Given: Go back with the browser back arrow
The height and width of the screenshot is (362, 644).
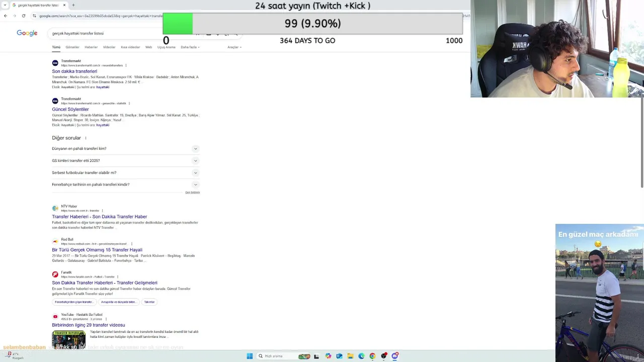Looking at the screenshot, I should [6, 16].
